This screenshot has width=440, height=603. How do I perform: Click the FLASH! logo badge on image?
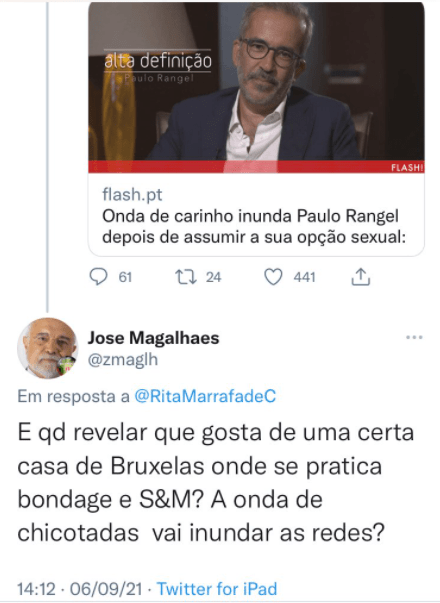pos(407,168)
